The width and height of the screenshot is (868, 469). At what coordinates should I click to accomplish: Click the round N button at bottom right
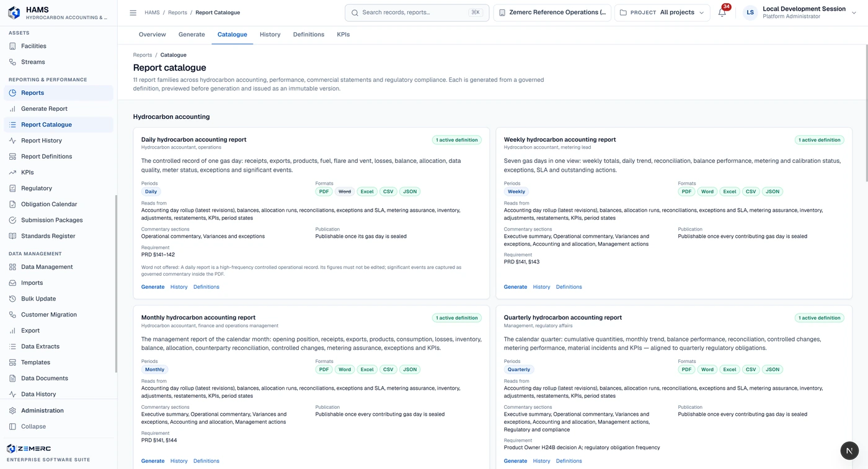pyautogui.click(x=849, y=450)
